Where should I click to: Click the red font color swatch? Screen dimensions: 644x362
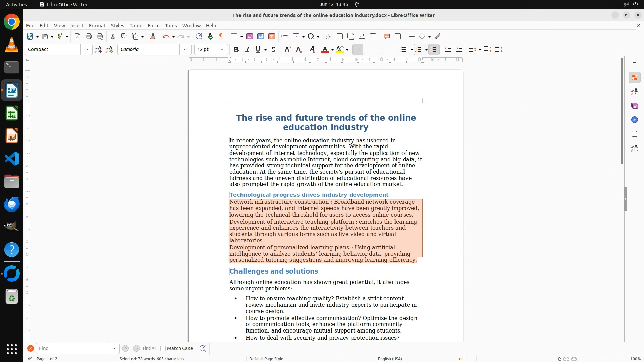(325, 49)
